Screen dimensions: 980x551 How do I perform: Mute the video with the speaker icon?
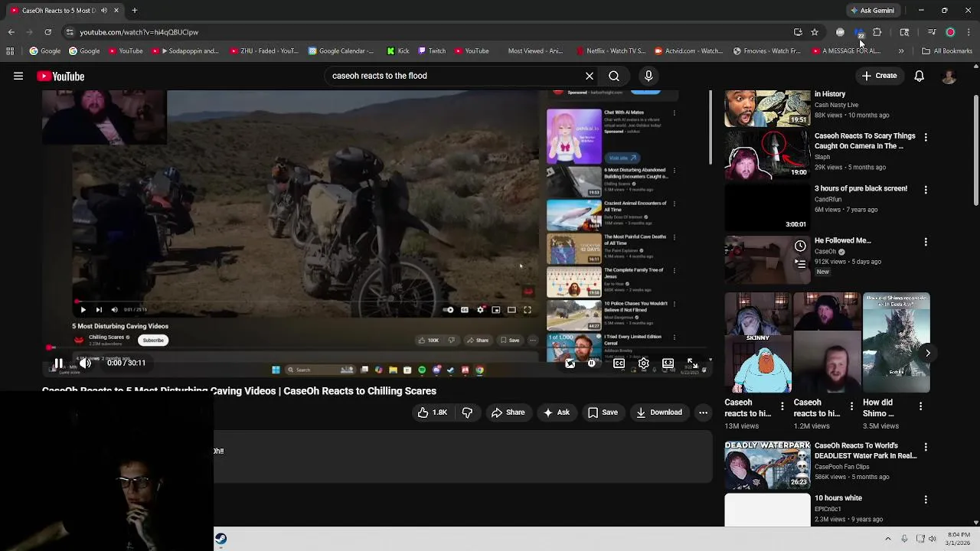point(85,364)
